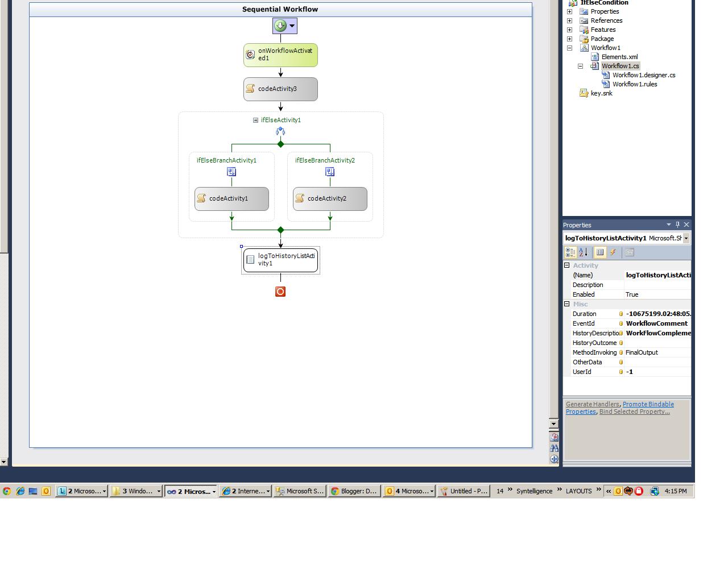Open the 3 Windows Explorer taskbar group
This screenshot has height=582, width=728.
136,491
